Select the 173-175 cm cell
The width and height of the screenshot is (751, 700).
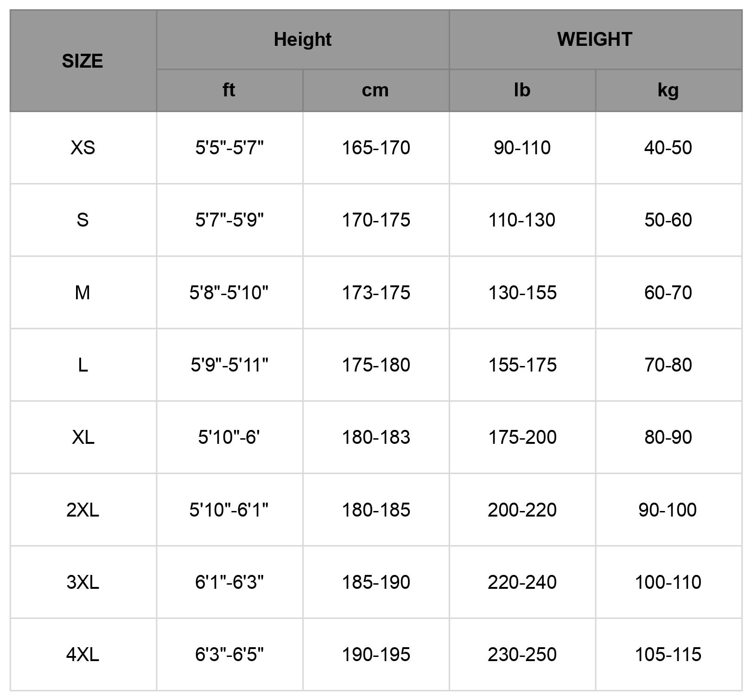pos(375,293)
